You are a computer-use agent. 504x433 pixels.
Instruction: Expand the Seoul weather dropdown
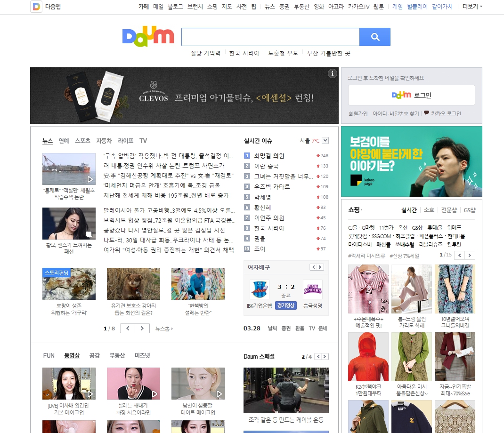click(325, 141)
